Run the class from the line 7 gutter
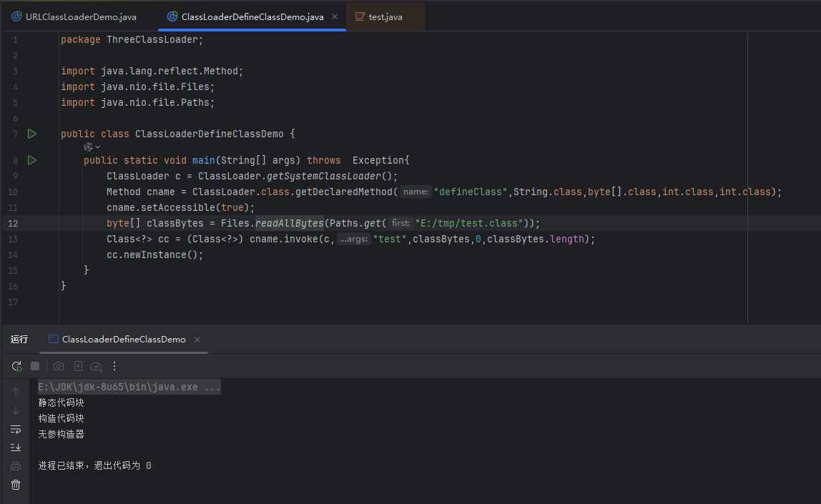Screen dimensions: 821x504 pyautogui.click(x=31, y=134)
